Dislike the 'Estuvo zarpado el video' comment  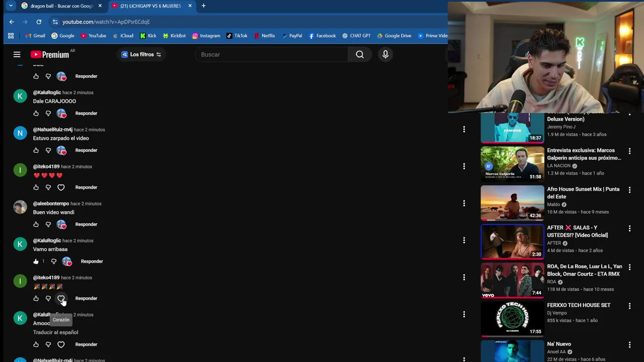(48, 150)
